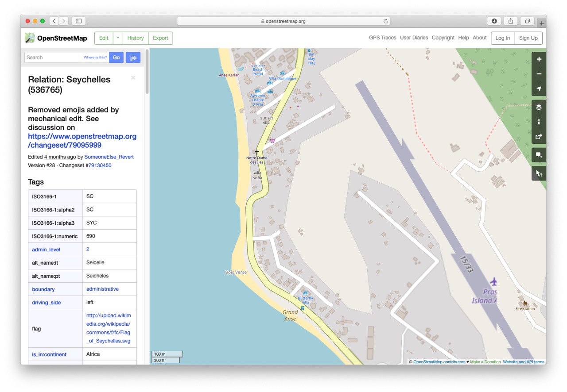Image resolution: width=567 pixels, height=392 pixels.
Task: Go forward with Safari's forward arrow
Action: tap(64, 21)
